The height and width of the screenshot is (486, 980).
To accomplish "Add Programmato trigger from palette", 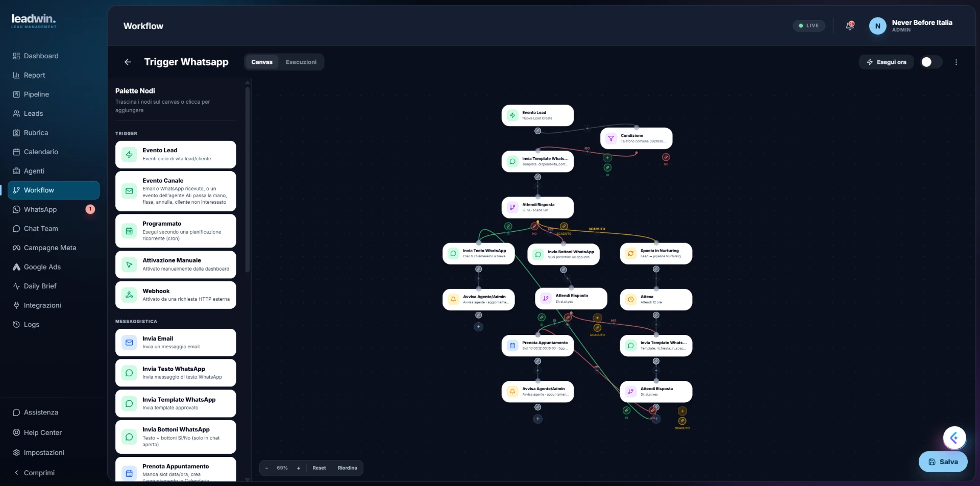I will [x=176, y=231].
